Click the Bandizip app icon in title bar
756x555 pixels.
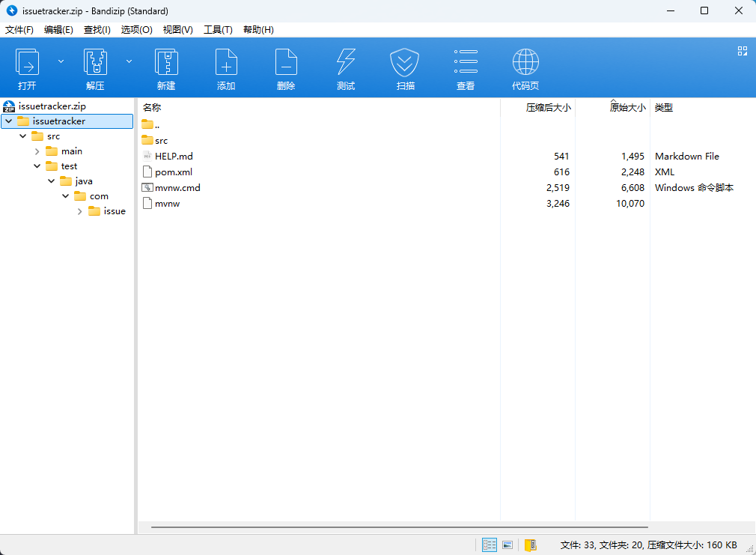coord(11,10)
